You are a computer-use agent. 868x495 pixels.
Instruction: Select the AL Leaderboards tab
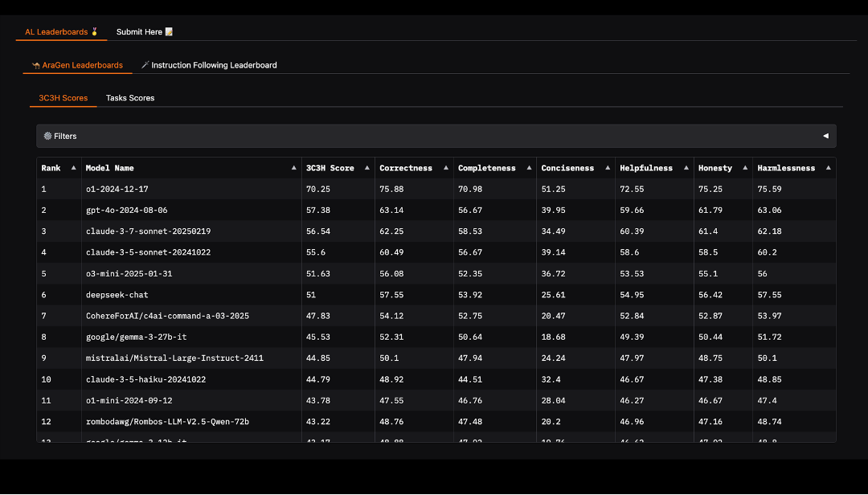point(61,32)
